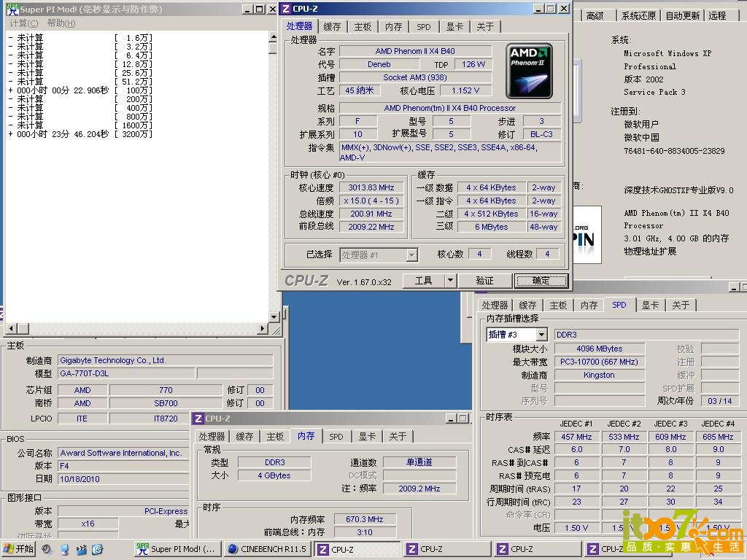Click Super PI horizontal scrollbar left arrow
This screenshot has width=747, height=560.
coord(12,328)
